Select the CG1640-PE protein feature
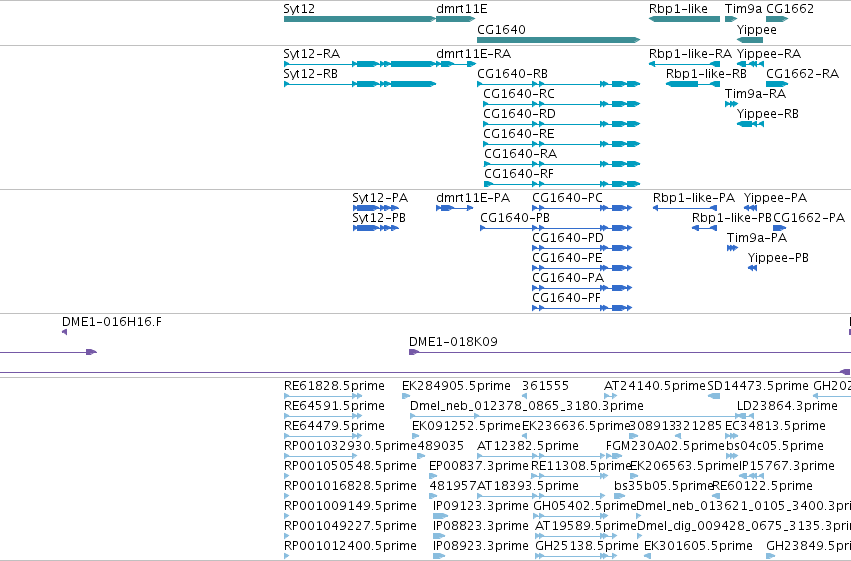Viewport: 851px width, 561px height. pyautogui.click(x=582, y=268)
